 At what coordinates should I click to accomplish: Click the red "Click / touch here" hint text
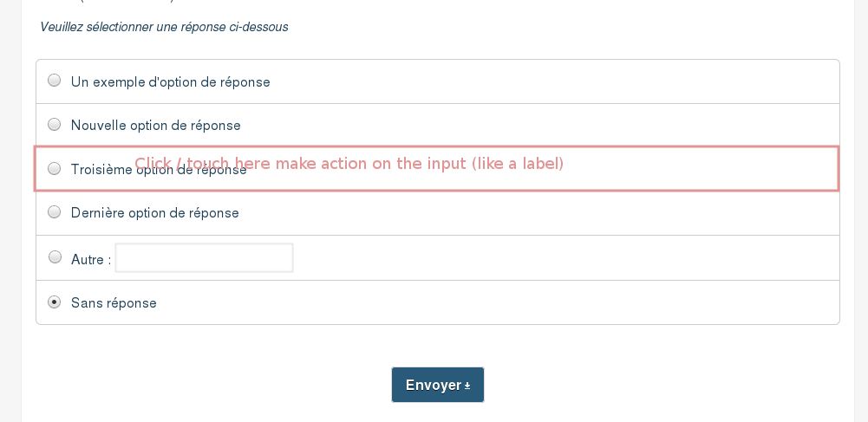pos(349,163)
